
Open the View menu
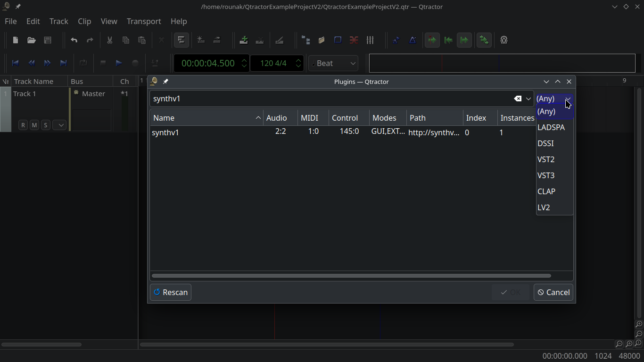tap(109, 21)
